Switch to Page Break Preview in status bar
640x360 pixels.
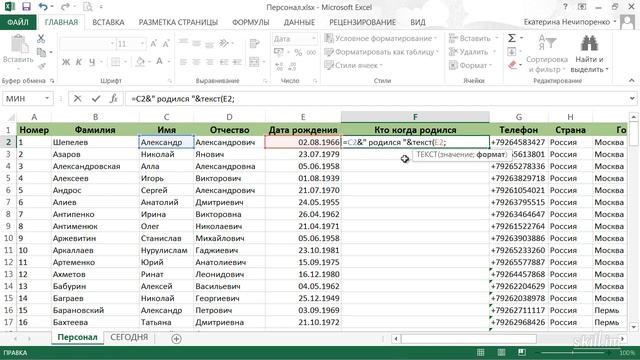(522, 352)
